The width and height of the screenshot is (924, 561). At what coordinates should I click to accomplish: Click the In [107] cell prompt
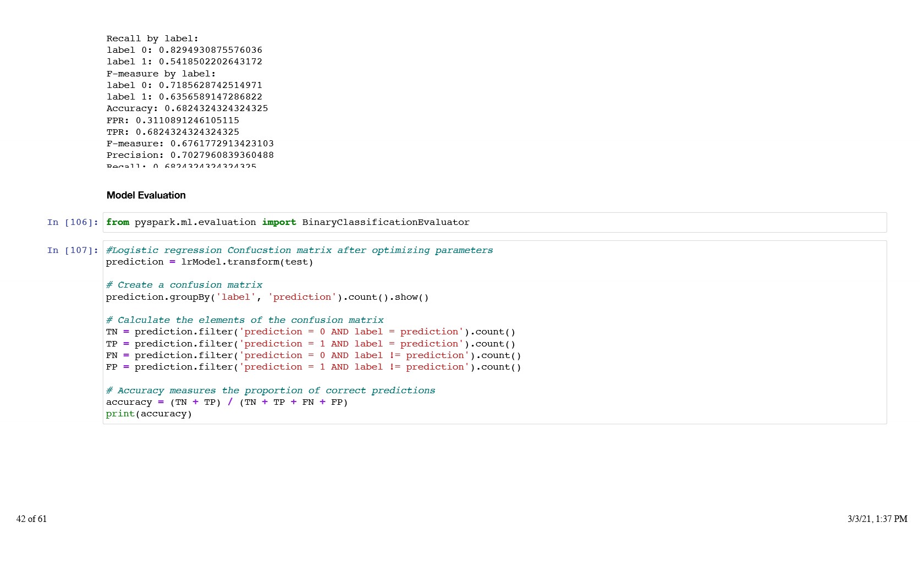[73, 250]
